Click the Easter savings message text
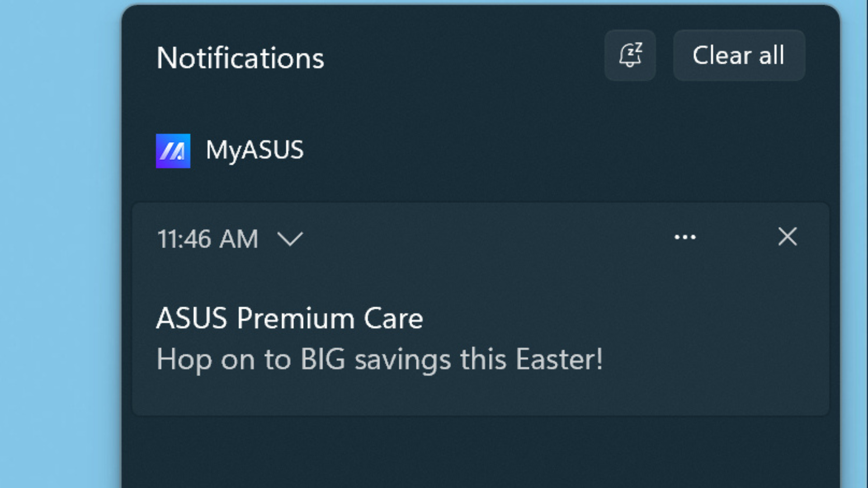 (x=380, y=360)
